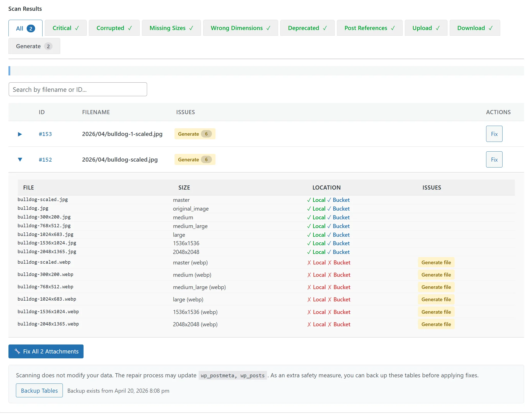Select filename 2026/04/bulldog-1-scaled.jpg
532x414 pixels.
(x=122, y=134)
